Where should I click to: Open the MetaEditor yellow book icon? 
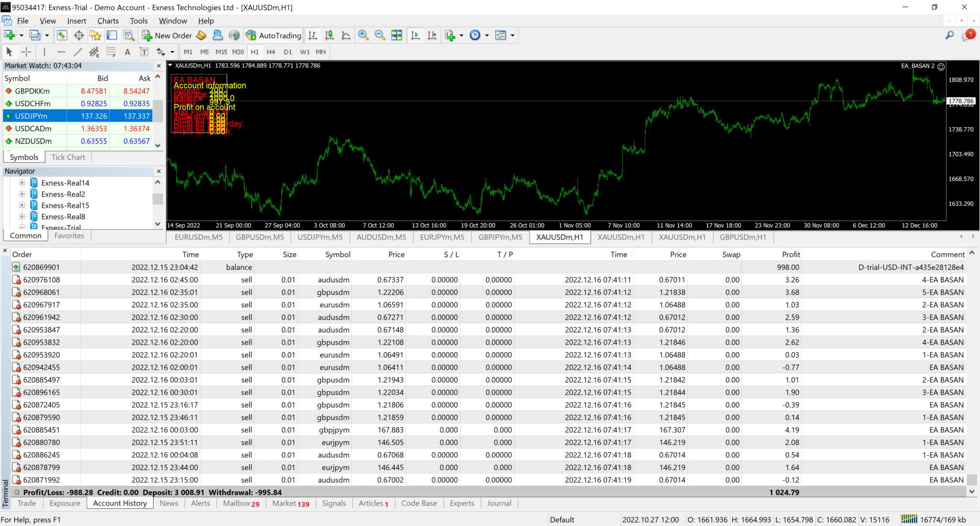point(201,35)
